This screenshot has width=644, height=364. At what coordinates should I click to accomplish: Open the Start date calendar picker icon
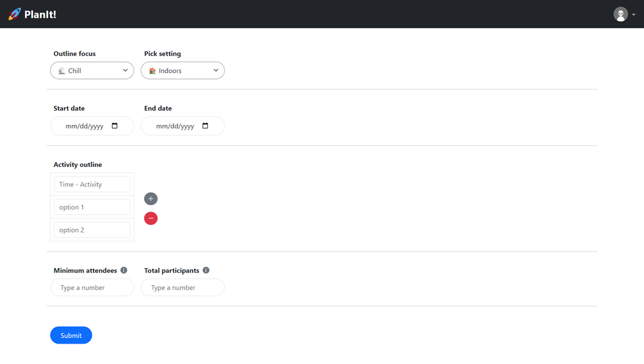114,125
